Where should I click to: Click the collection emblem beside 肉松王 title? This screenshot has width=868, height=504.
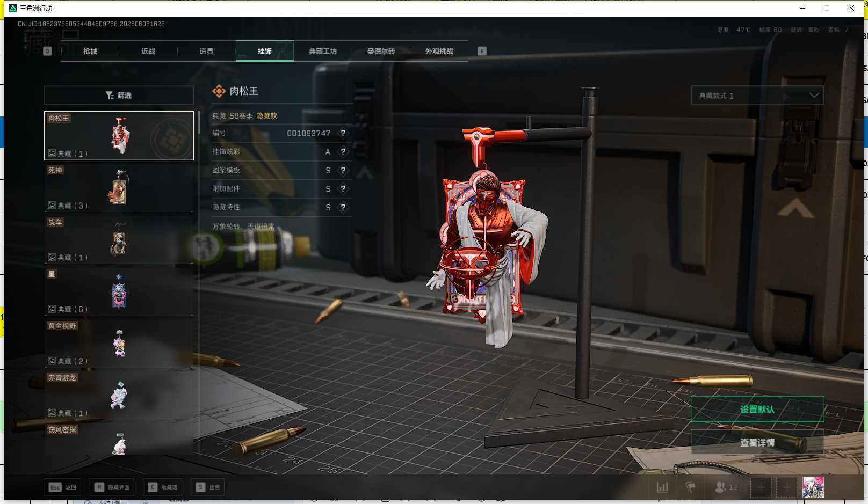219,91
